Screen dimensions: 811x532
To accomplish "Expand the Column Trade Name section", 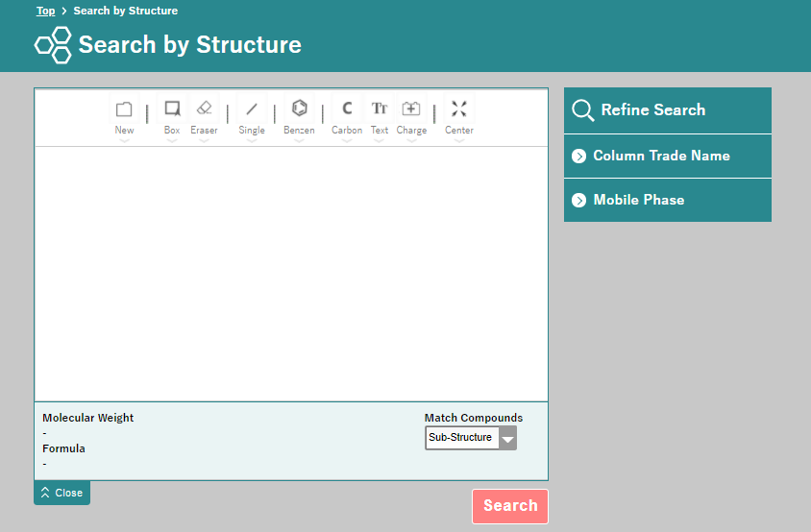I will [668, 157].
